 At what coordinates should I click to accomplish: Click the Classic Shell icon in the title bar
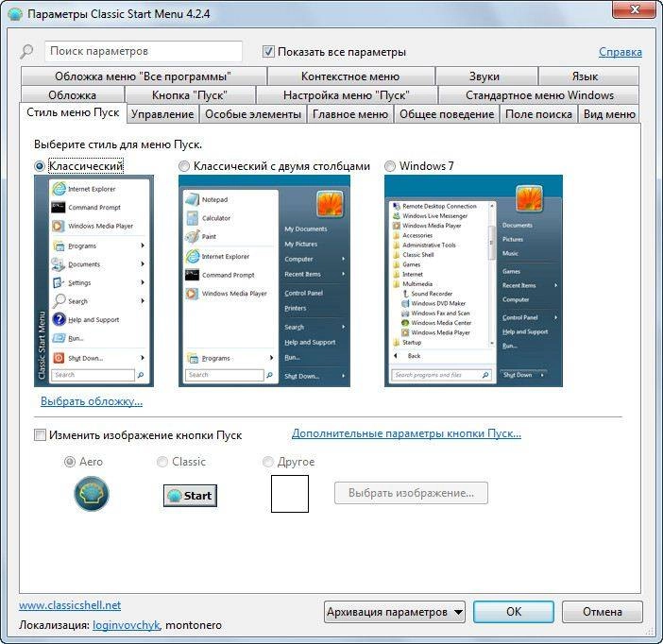15,14
